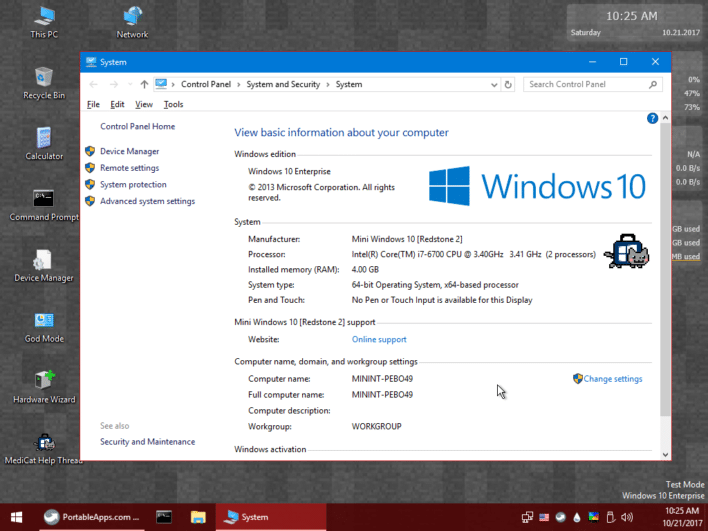Click the WORKGROUP value text
The image size is (708, 531).
point(377,426)
